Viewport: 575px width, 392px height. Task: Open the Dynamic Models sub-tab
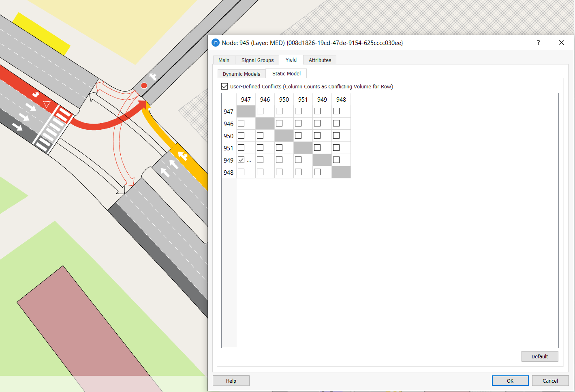pos(242,74)
